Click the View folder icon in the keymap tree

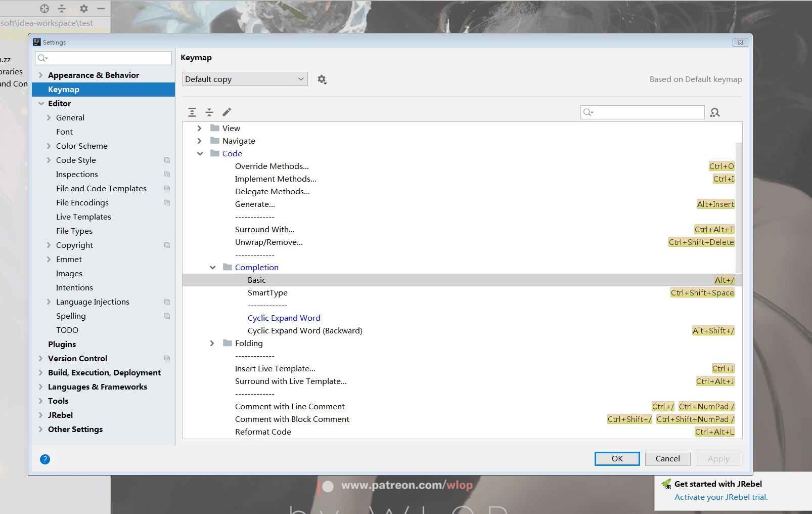coord(215,128)
